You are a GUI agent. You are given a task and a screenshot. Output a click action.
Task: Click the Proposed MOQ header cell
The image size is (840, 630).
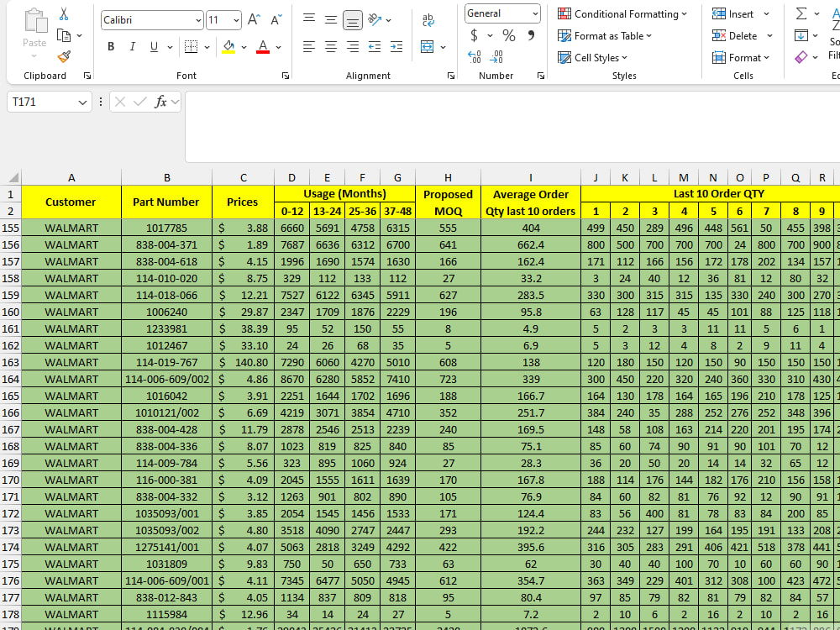pyautogui.click(x=448, y=202)
